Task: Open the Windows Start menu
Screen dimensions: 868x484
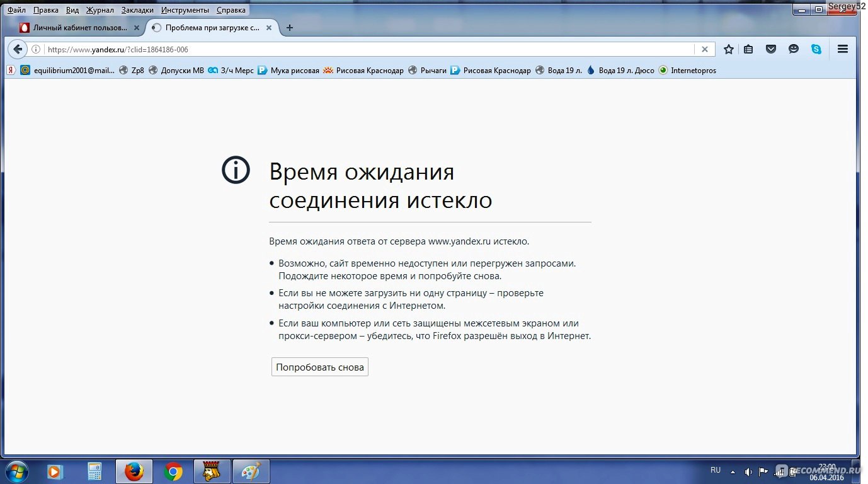Action: click(17, 471)
